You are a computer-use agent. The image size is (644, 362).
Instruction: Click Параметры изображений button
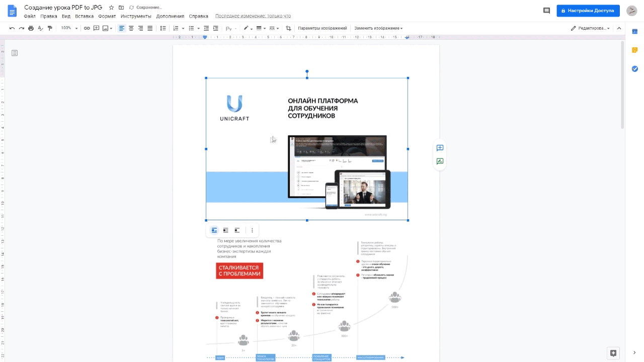(x=323, y=28)
